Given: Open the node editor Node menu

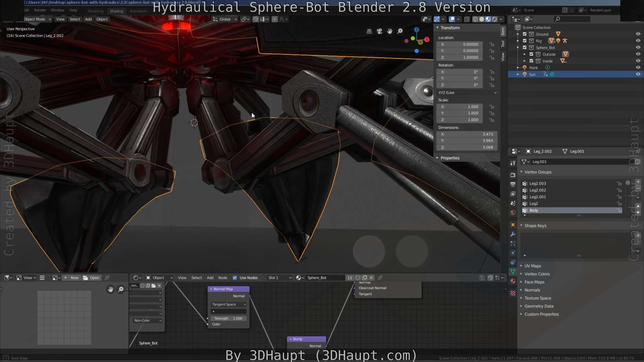Looking at the screenshot, I should point(223,278).
